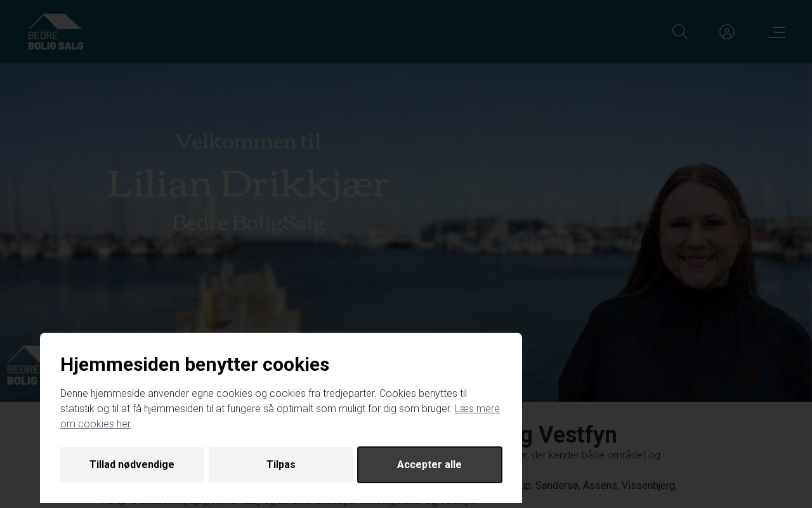Open the search magnifier icon in header
This screenshot has width=812, height=508.
click(x=680, y=32)
